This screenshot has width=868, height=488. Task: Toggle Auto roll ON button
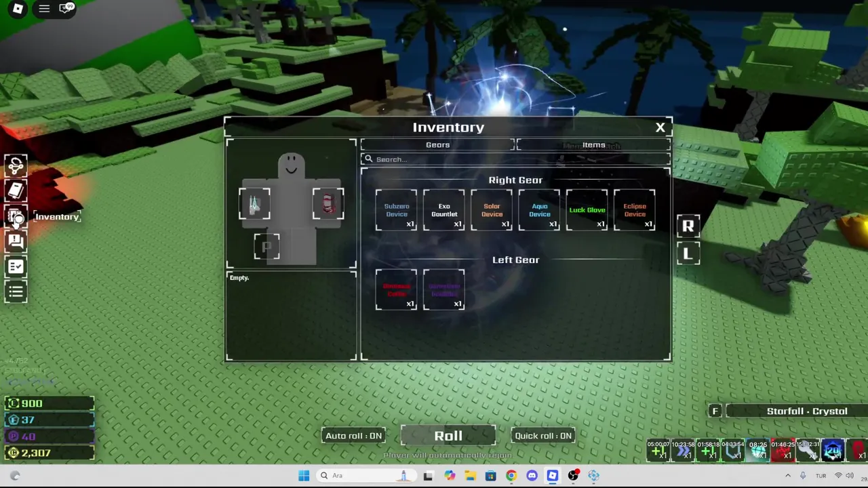pyautogui.click(x=353, y=436)
